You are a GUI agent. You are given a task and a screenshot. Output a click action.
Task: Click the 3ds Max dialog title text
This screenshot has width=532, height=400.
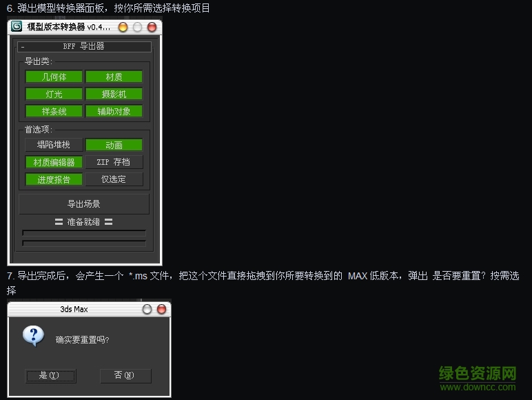click(74, 309)
